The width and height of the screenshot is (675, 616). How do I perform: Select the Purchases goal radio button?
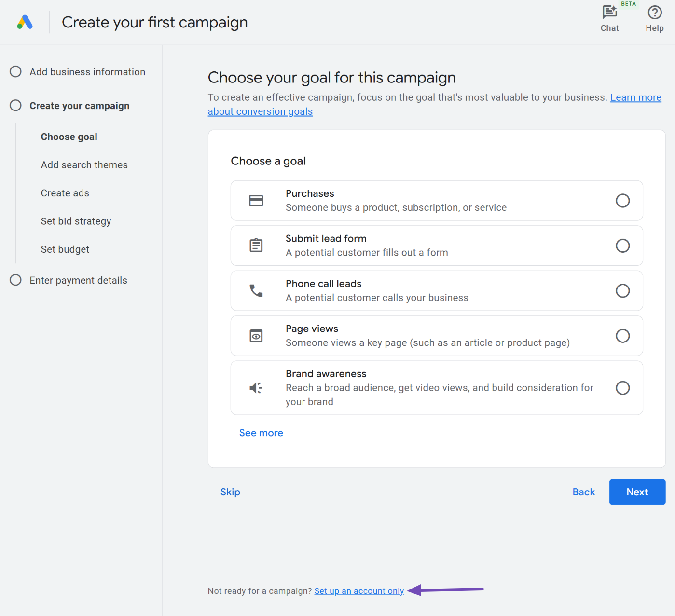(622, 201)
